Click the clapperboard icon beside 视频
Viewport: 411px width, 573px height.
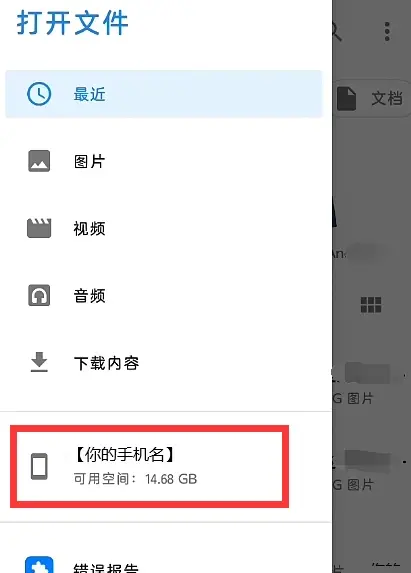[x=39, y=228]
